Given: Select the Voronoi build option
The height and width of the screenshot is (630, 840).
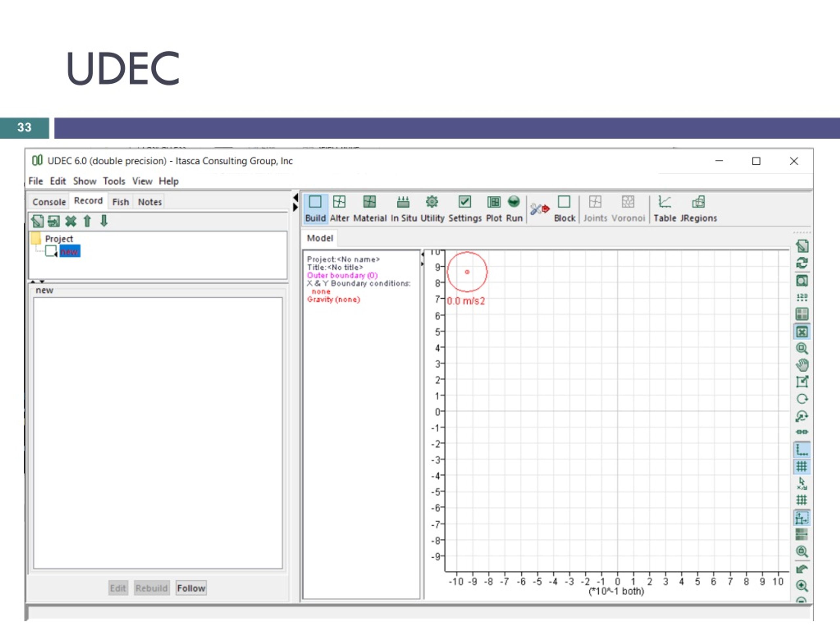Looking at the screenshot, I should point(628,208).
